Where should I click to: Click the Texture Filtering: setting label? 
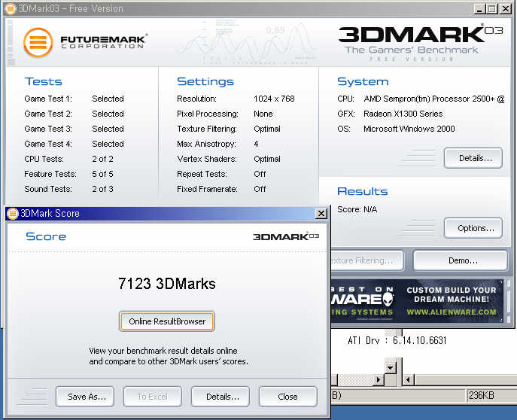[x=207, y=129]
